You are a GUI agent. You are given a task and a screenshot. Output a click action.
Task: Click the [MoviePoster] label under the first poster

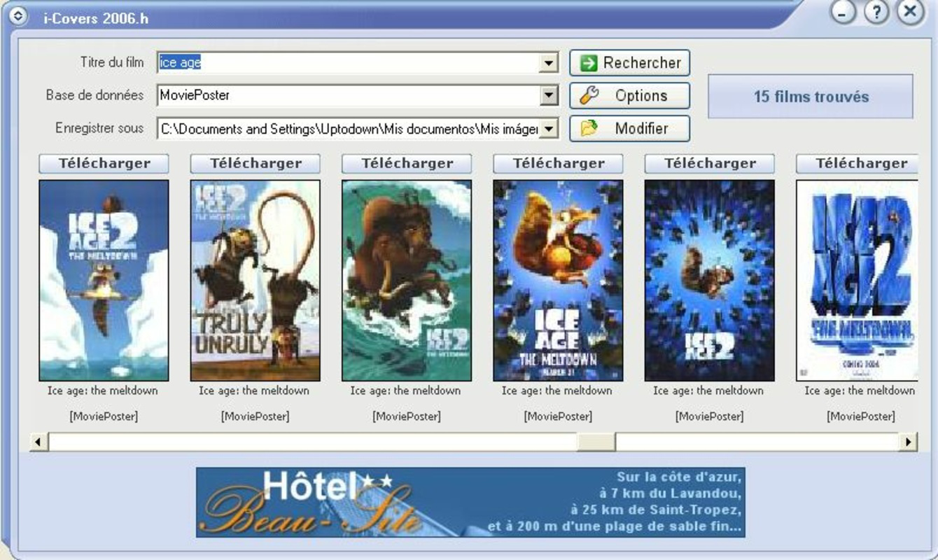click(x=104, y=416)
